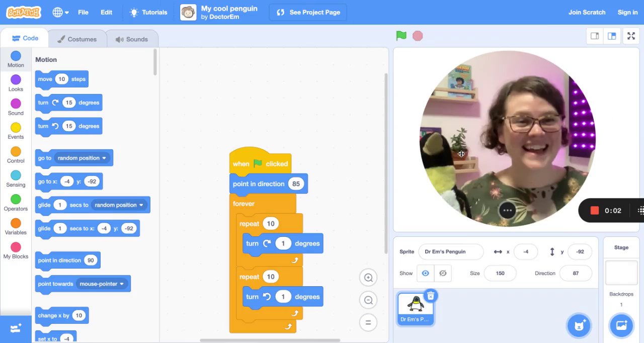Image resolution: width=644 pixels, height=343 pixels.
Task: Select the Variables block category
Action: coord(16,227)
